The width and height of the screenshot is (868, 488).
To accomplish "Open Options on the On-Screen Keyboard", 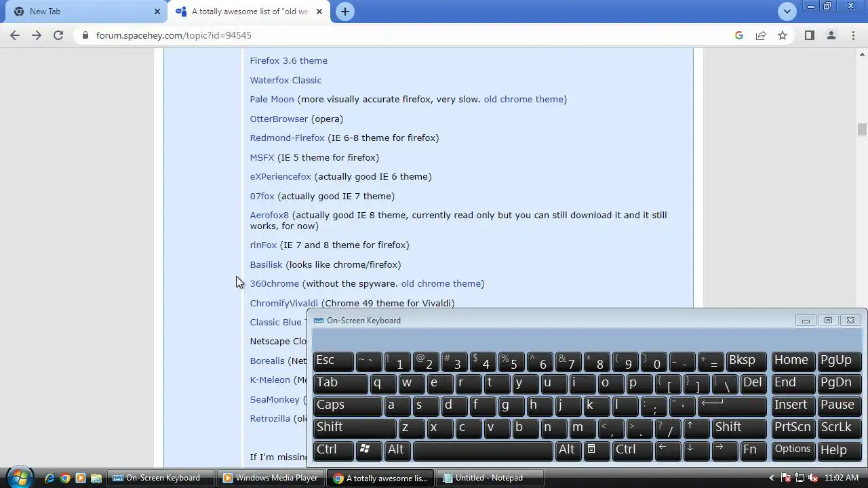I will point(793,451).
